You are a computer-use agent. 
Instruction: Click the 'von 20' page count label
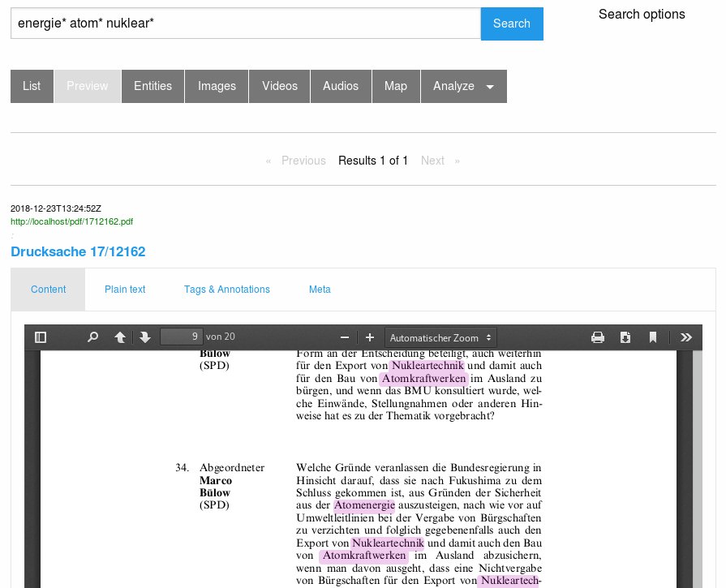(x=221, y=337)
